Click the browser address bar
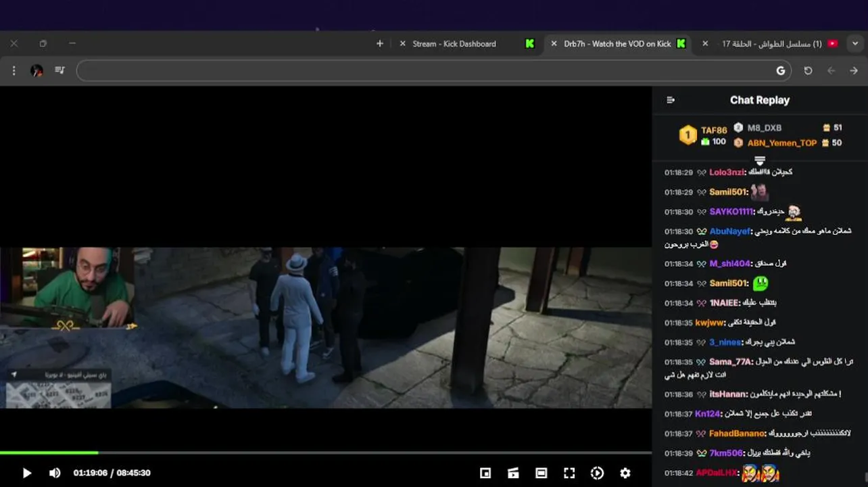The image size is (868, 487). pos(433,70)
